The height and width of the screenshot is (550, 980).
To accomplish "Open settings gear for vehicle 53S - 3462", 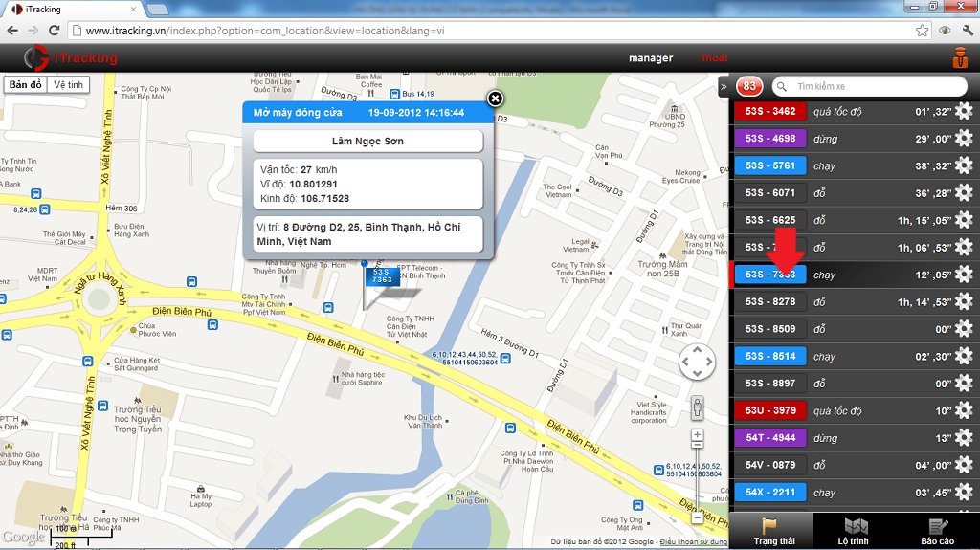I will (x=964, y=111).
